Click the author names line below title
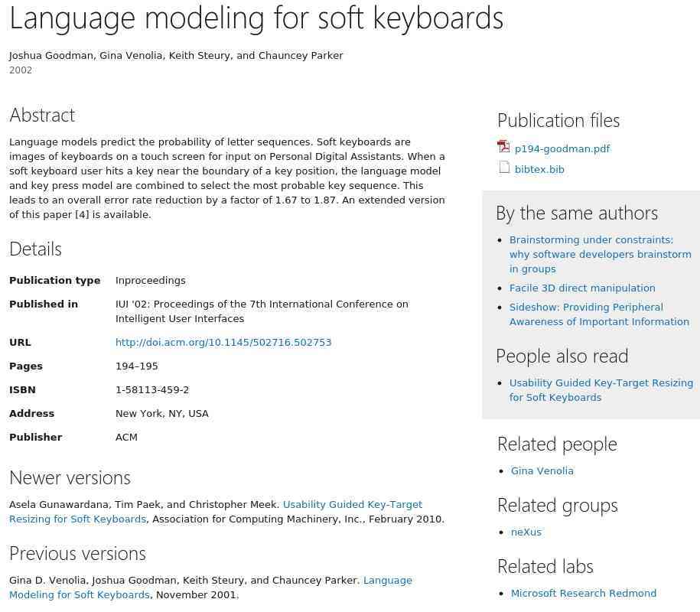Viewport: 700px width, 612px height. point(176,56)
